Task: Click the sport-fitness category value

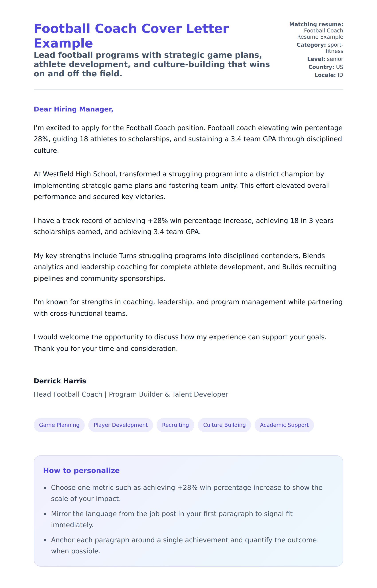Action: 334,48
